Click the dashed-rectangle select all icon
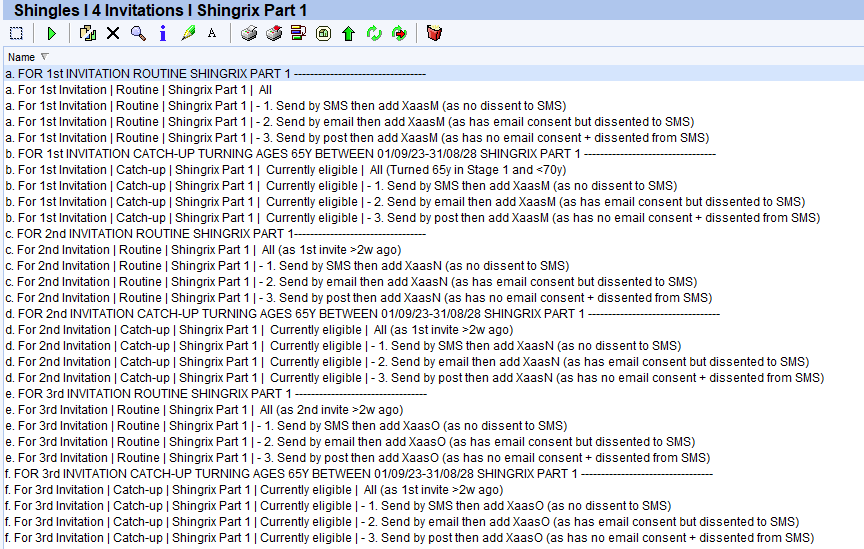 coord(17,34)
